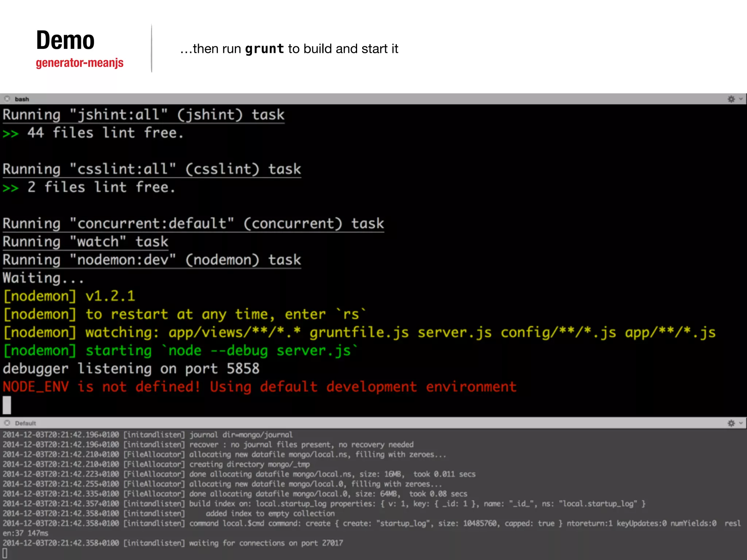
Task: Click the "debugger listening on port 5858" line
Action: (x=131, y=369)
